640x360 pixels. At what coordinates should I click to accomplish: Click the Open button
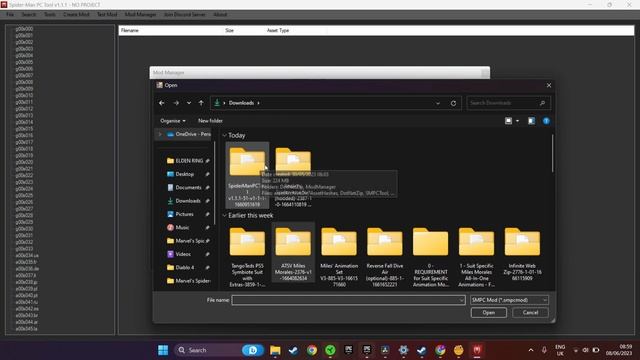pos(489,313)
